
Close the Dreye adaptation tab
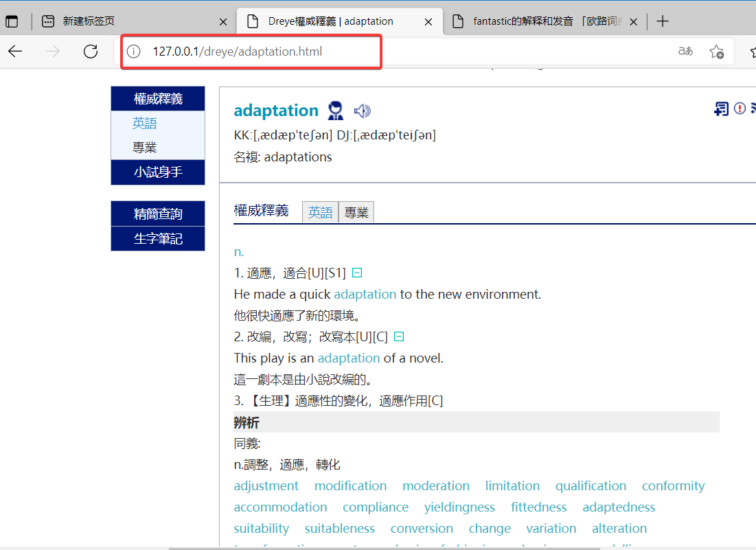pyautogui.click(x=428, y=22)
